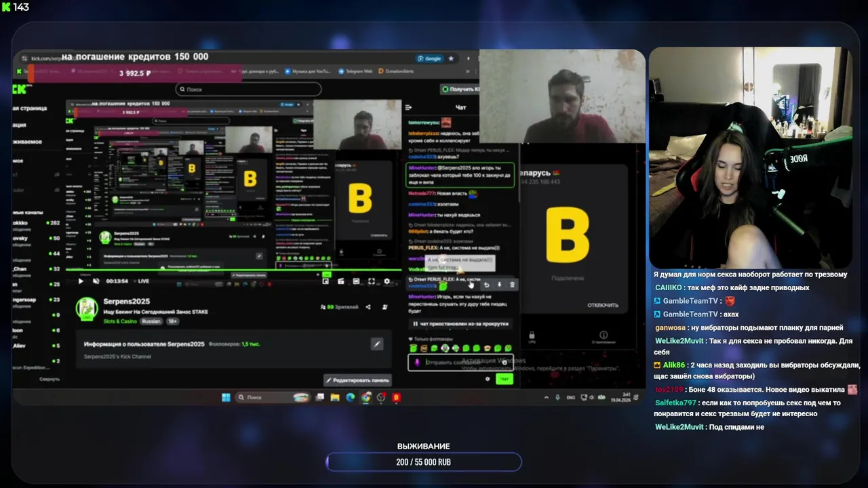Open the red B app on taskbar
Screen dimensions: 868x488
point(397,397)
